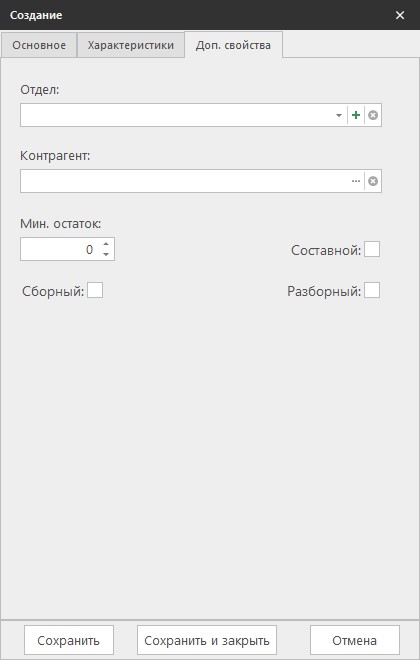The height and width of the screenshot is (660, 420).
Task: Click the Сохранить button
Action: [69, 640]
